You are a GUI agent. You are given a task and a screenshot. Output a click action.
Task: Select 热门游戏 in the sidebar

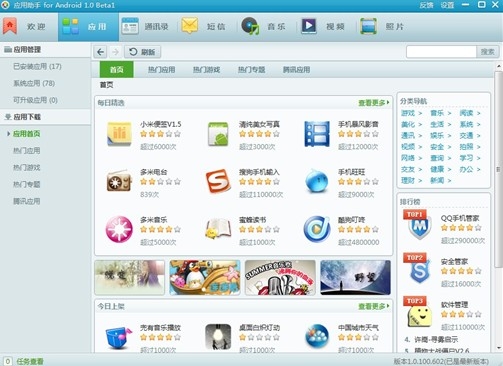(27, 167)
